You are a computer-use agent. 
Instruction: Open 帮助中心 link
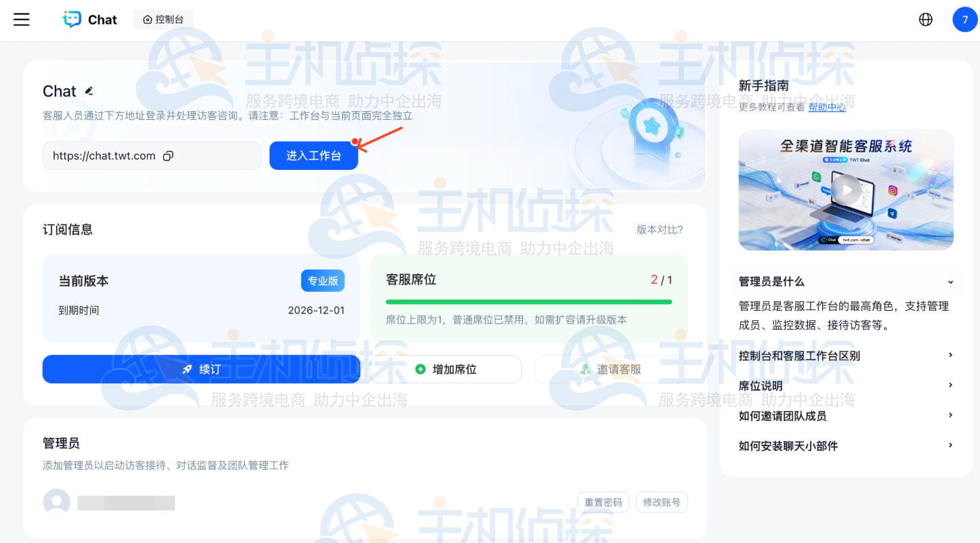pos(827,107)
